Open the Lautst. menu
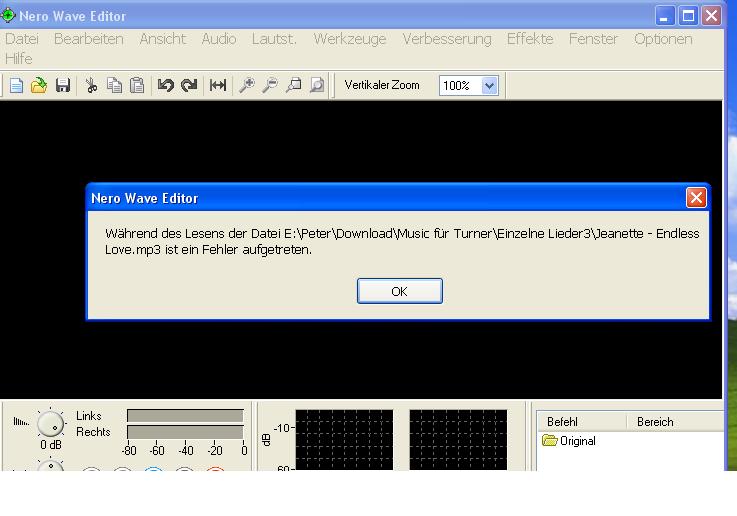 (x=274, y=39)
